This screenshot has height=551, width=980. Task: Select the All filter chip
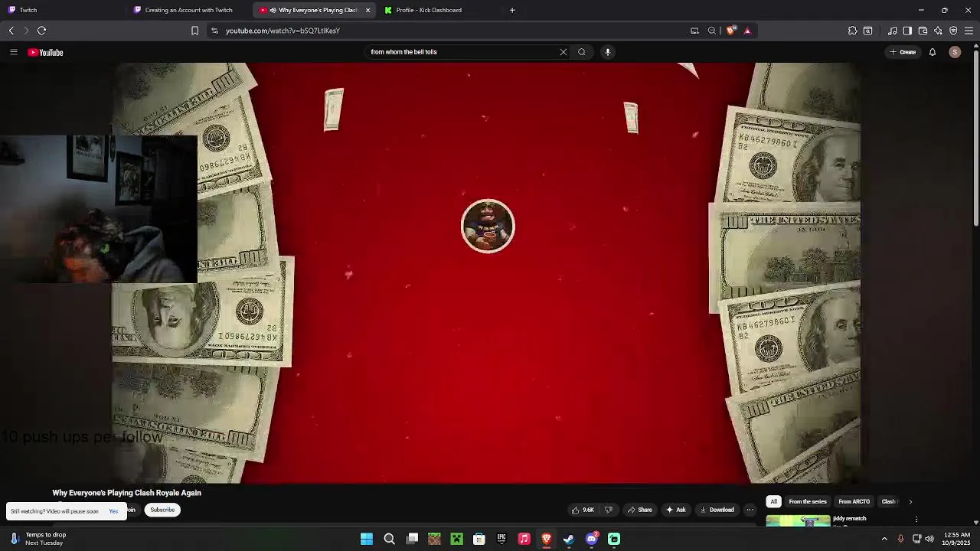click(773, 501)
